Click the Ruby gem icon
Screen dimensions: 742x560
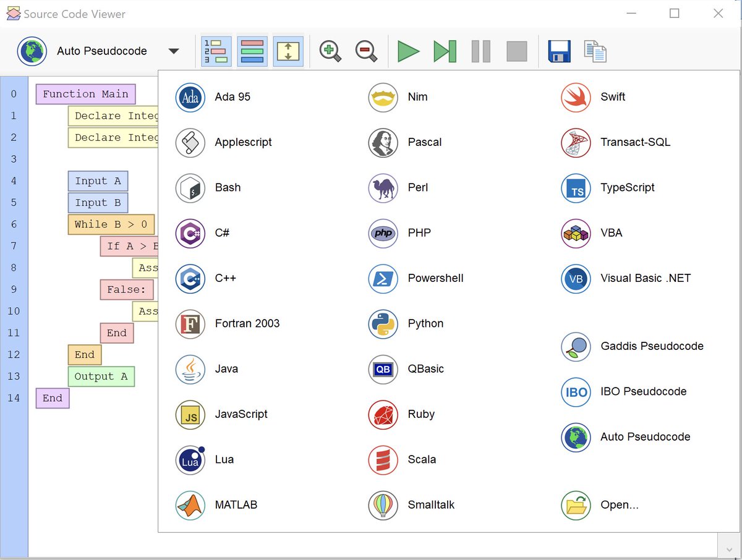tap(383, 414)
